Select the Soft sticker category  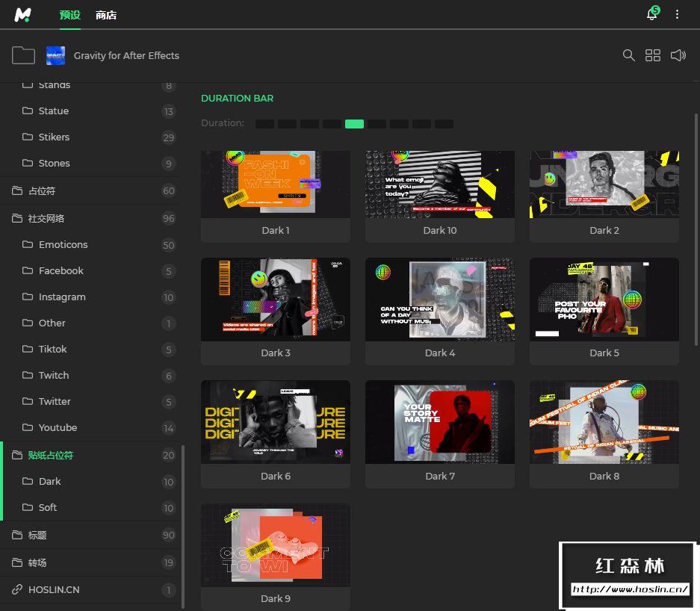pyautogui.click(x=48, y=507)
